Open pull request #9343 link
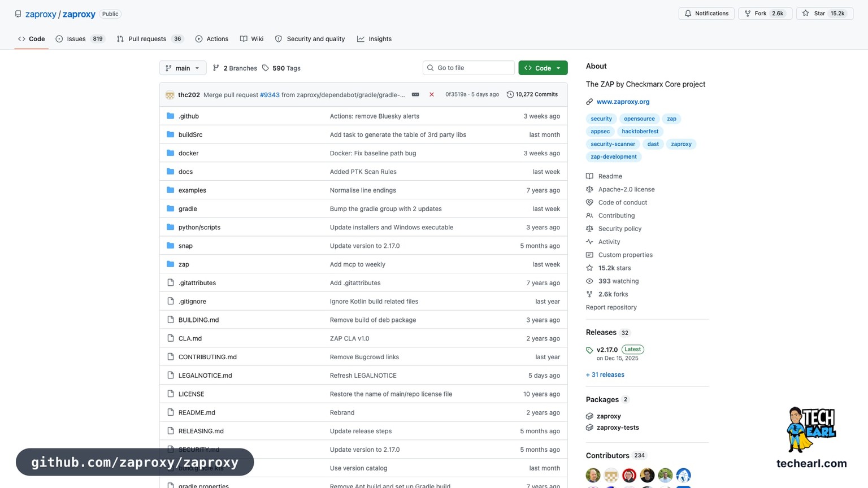This screenshot has height=488, width=868. tap(270, 95)
